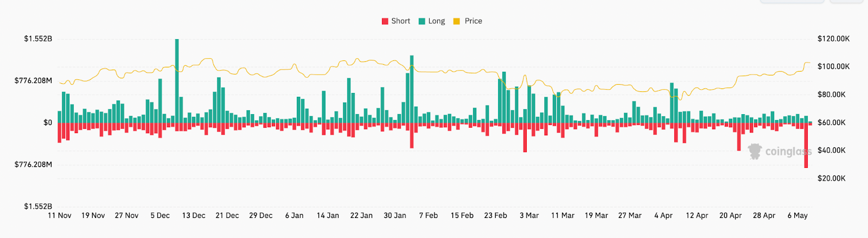Click the red Short legend swatch
The width and height of the screenshot is (868, 238).
click(x=385, y=21)
